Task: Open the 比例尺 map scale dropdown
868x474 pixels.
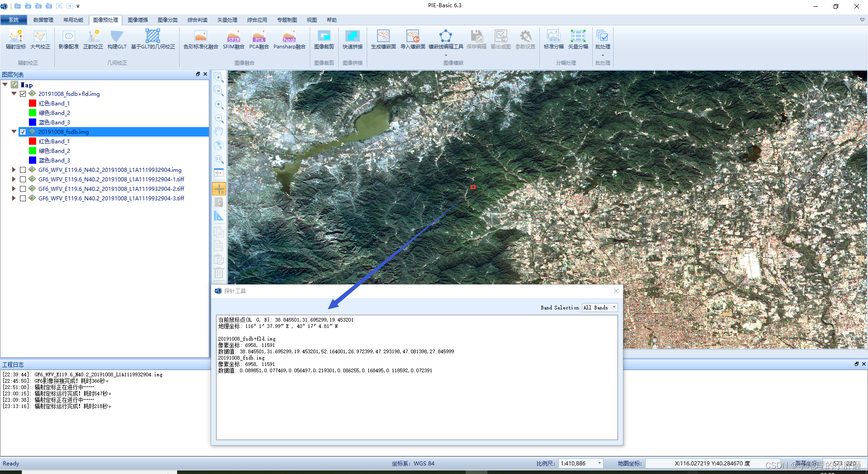Action: [x=599, y=463]
